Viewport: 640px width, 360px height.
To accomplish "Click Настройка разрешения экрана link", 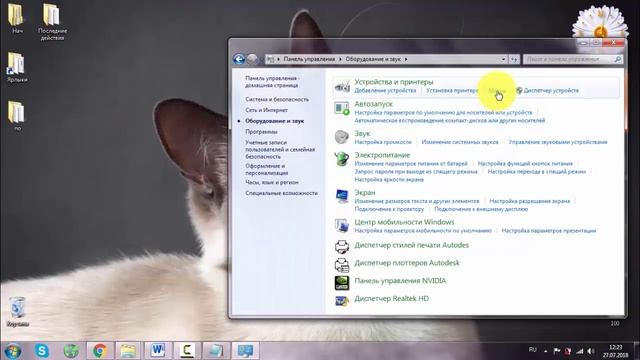I will pyautogui.click(x=529, y=201).
